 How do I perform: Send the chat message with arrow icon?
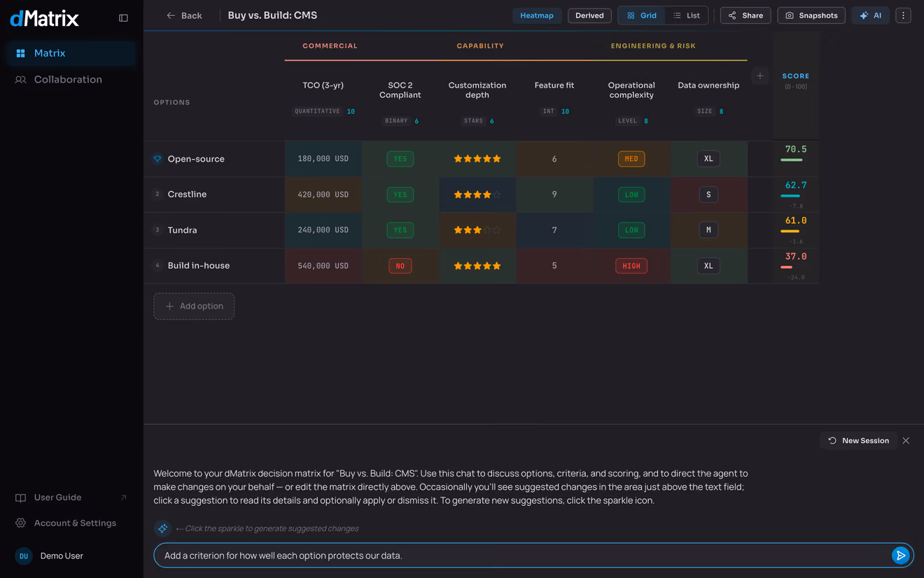(900, 556)
